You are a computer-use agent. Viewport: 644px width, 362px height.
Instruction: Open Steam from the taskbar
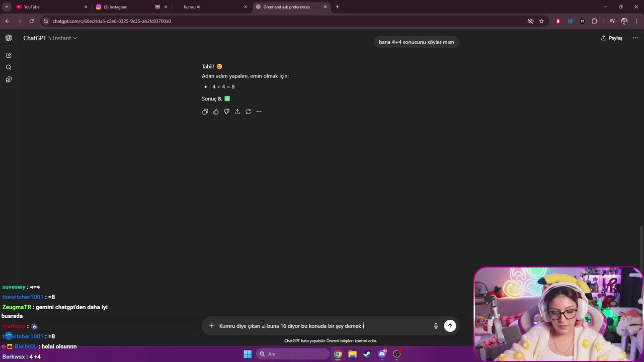click(x=367, y=354)
